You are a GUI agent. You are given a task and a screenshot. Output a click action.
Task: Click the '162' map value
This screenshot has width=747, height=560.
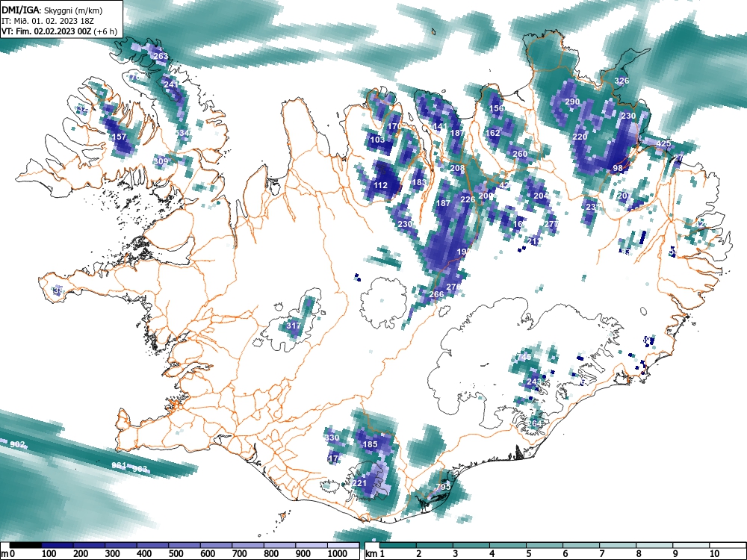coord(492,133)
